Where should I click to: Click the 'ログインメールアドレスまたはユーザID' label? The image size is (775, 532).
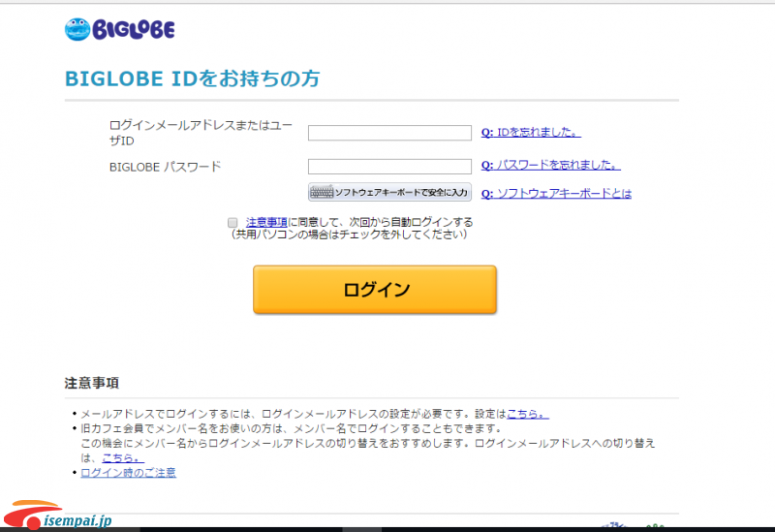coord(201,133)
